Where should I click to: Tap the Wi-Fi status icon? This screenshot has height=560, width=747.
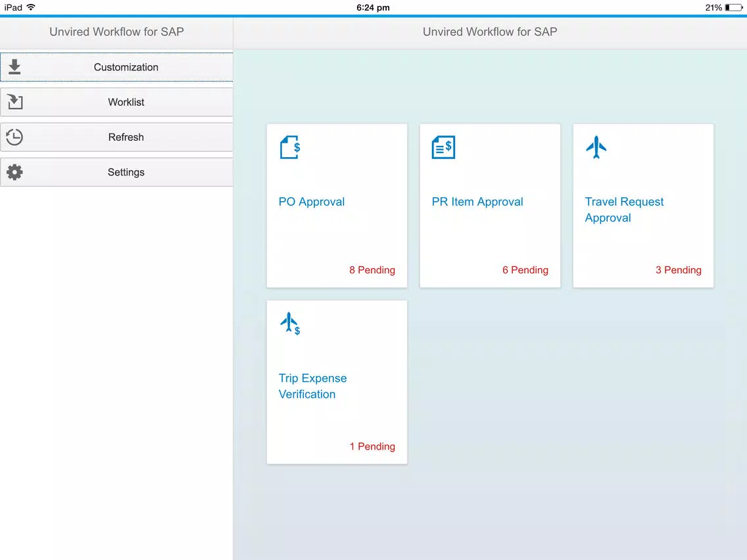tap(31, 7)
